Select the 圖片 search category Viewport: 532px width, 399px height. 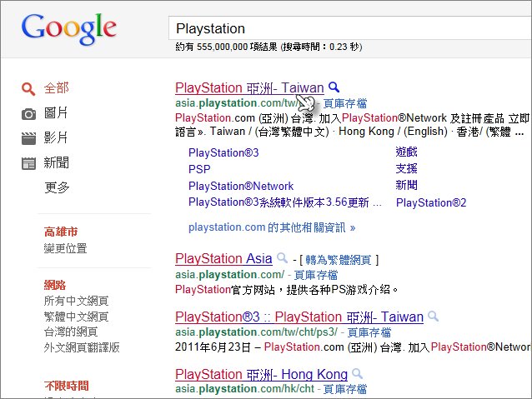[56, 113]
